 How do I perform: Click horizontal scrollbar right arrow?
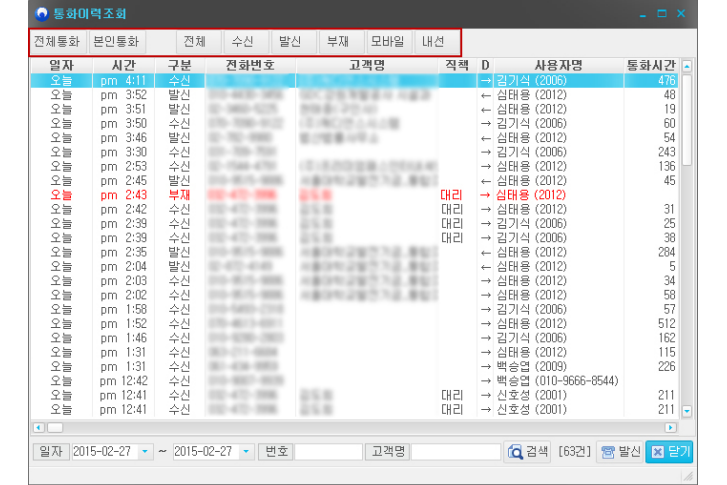point(670,428)
